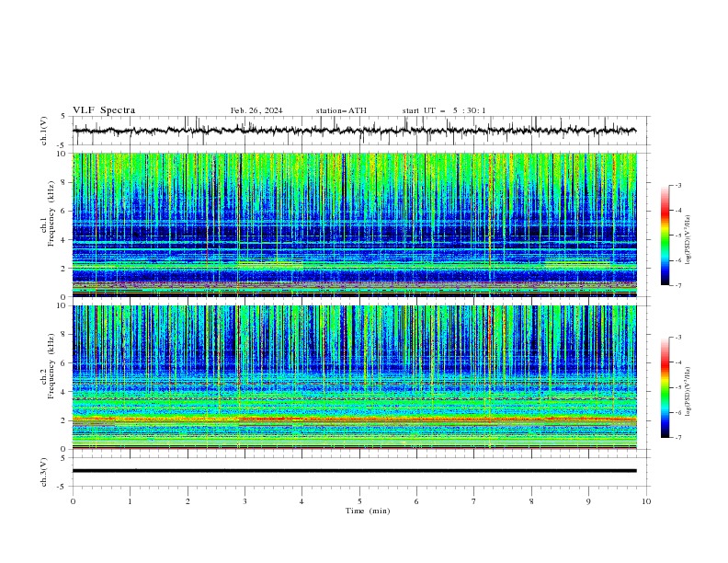Select the "start UT = 5 :30: 1" text
Viewport: 728px width, 563px height.
[444, 110]
